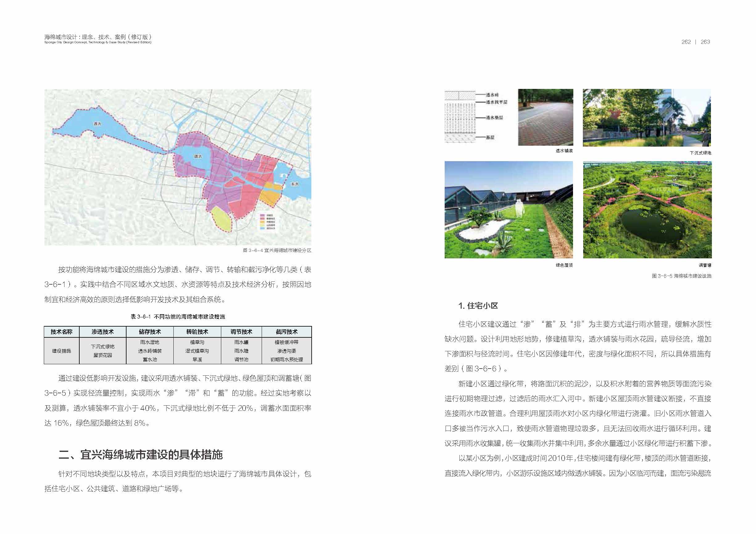Click the 东氿 lake label on the map

pos(294,184)
